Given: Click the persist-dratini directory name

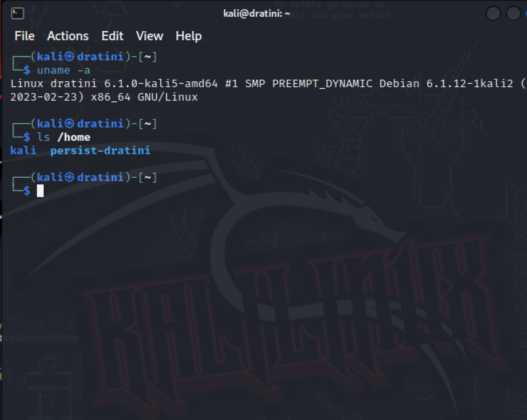Looking at the screenshot, I should click(x=100, y=150).
